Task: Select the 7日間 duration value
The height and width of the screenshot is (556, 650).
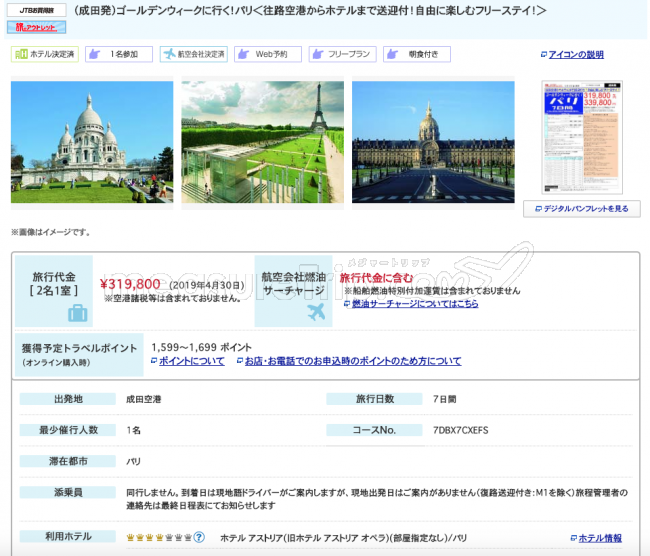Action: coord(444,399)
